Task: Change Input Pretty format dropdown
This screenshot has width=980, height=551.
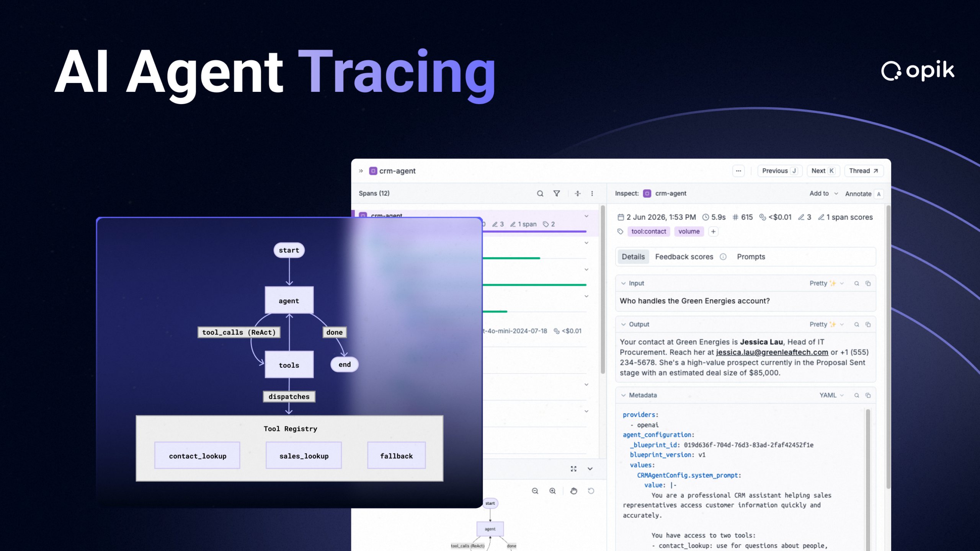Action: [826, 284]
